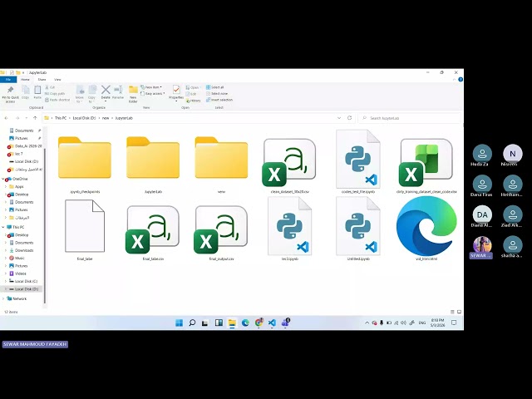
Task: Collapse the This PC tree node
Action: [3, 227]
